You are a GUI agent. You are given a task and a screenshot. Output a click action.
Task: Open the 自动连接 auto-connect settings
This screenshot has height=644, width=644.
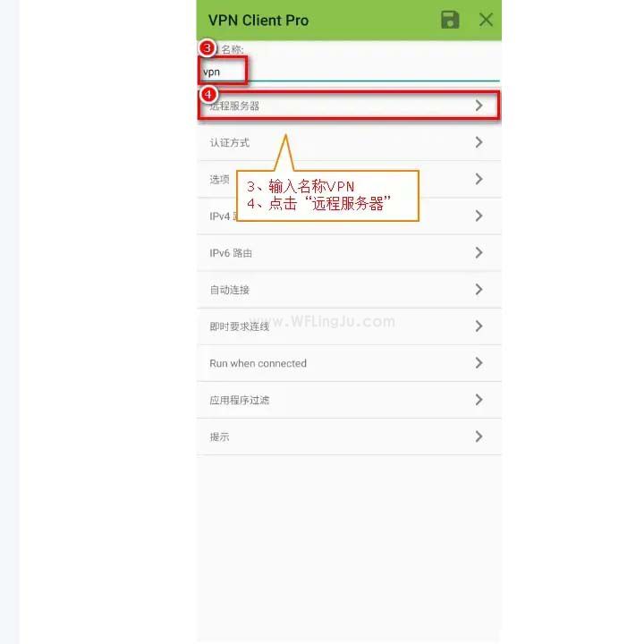[349, 290]
